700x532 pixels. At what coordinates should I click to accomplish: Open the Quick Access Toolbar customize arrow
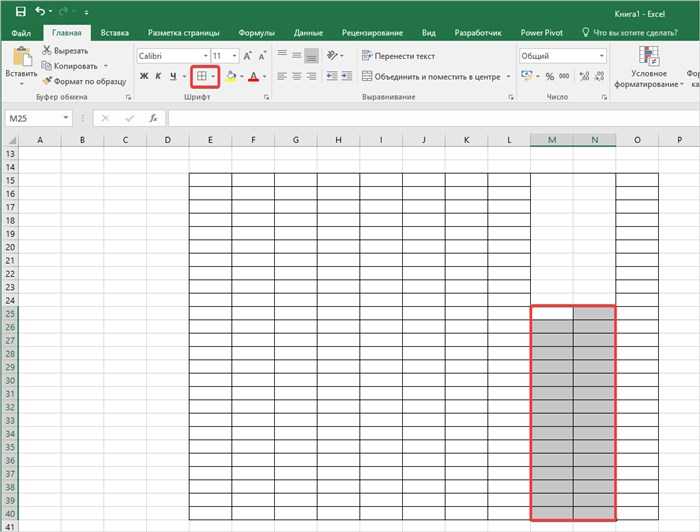tap(86, 12)
